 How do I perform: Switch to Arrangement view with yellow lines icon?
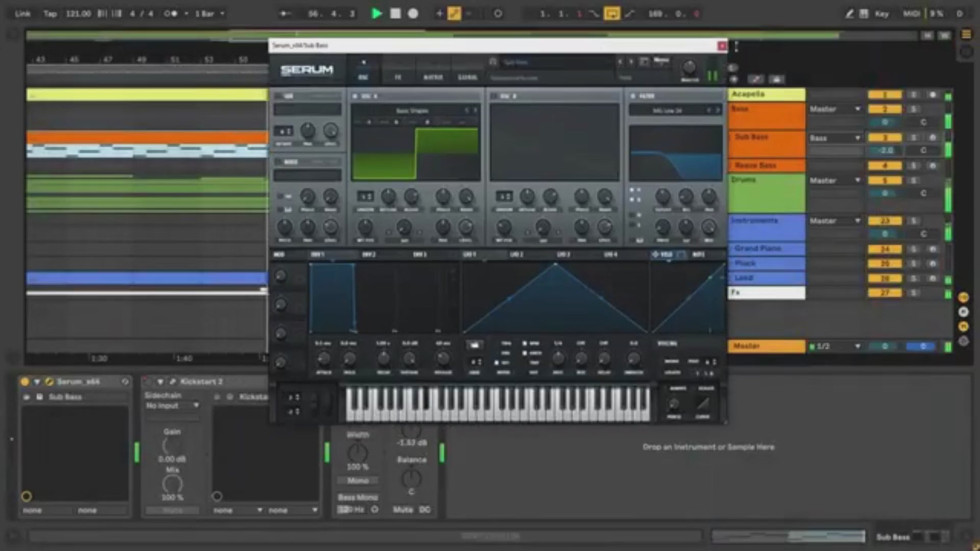(x=966, y=34)
